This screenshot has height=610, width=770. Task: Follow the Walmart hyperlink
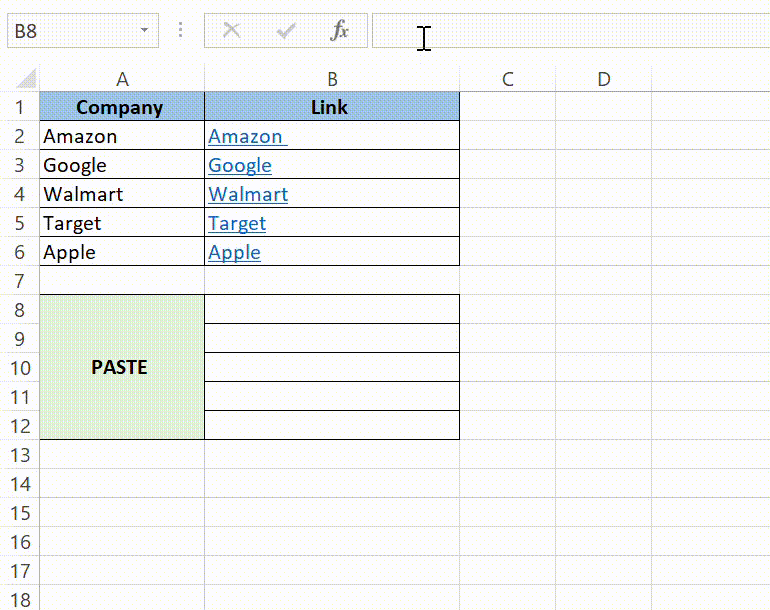(x=248, y=195)
